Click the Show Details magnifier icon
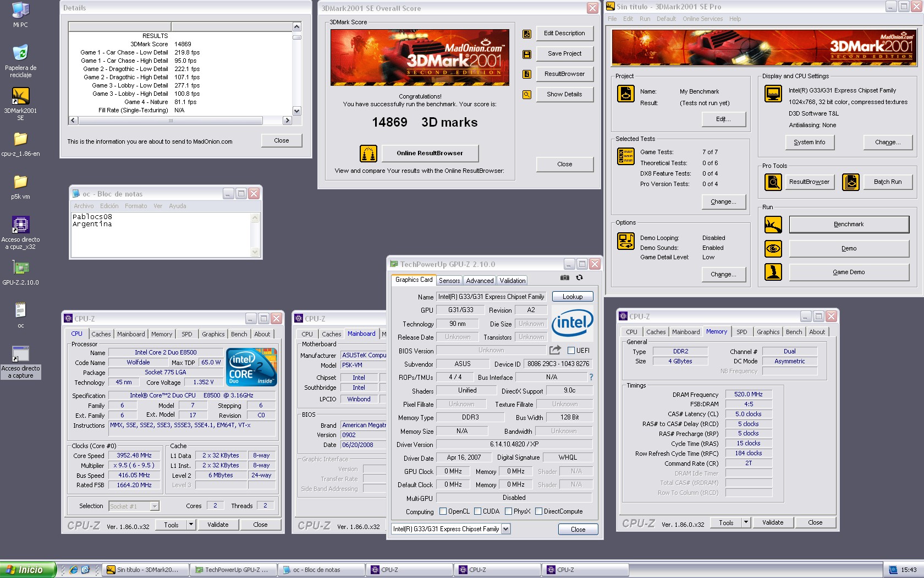 [x=527, y=95]
